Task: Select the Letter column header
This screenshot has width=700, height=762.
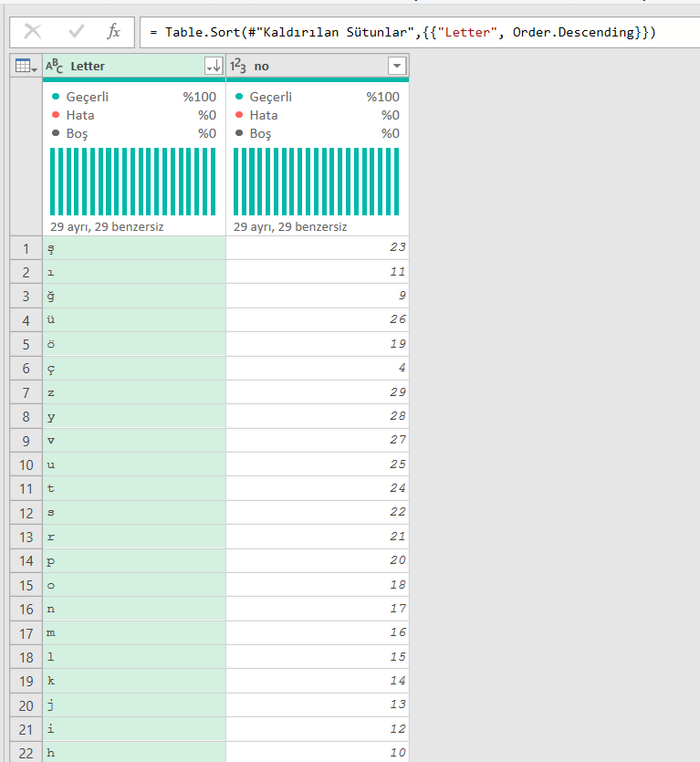Action: [134, 66]
